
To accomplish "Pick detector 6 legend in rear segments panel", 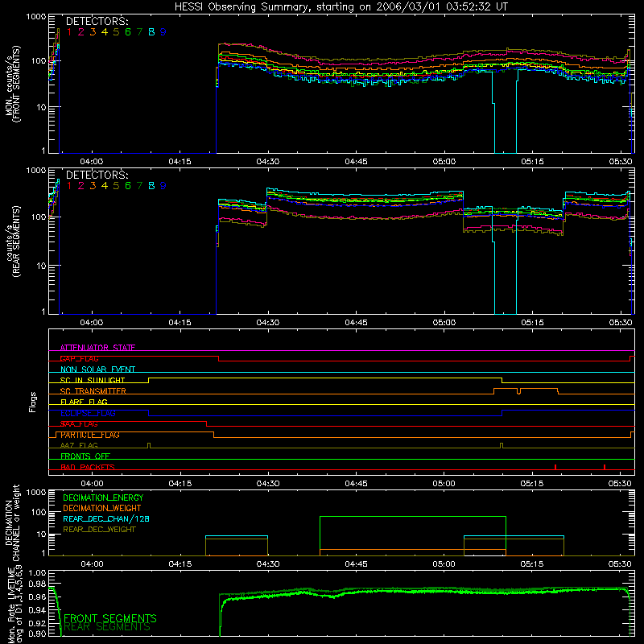I will tap(128, 186).
